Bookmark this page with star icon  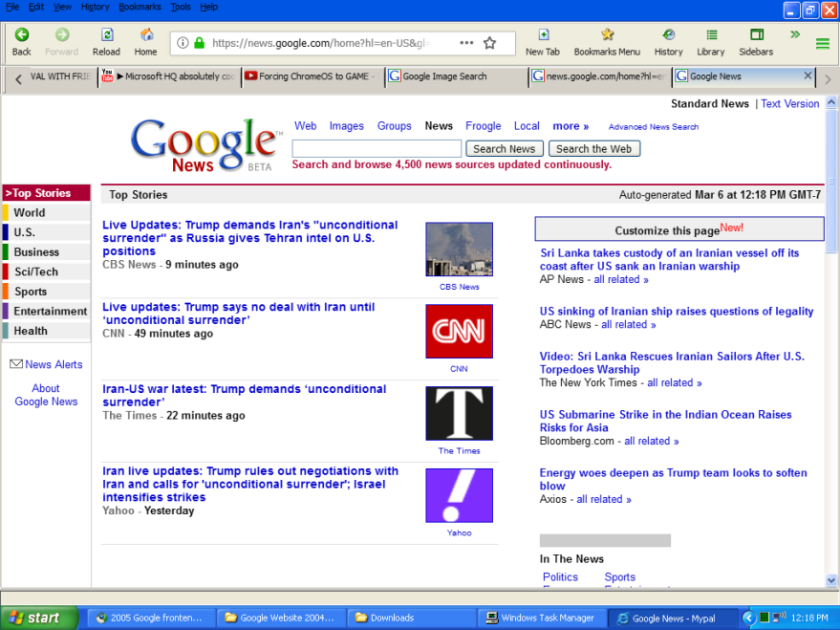489,43
